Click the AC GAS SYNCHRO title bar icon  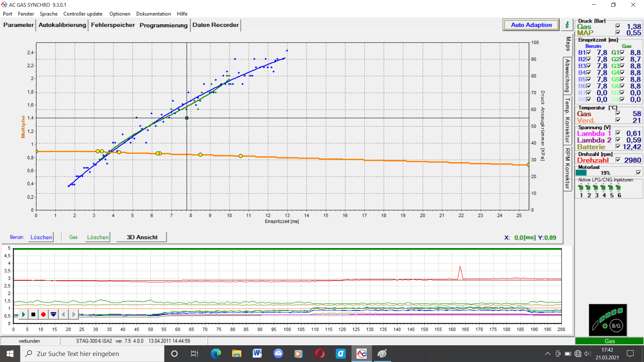[4, 5]
